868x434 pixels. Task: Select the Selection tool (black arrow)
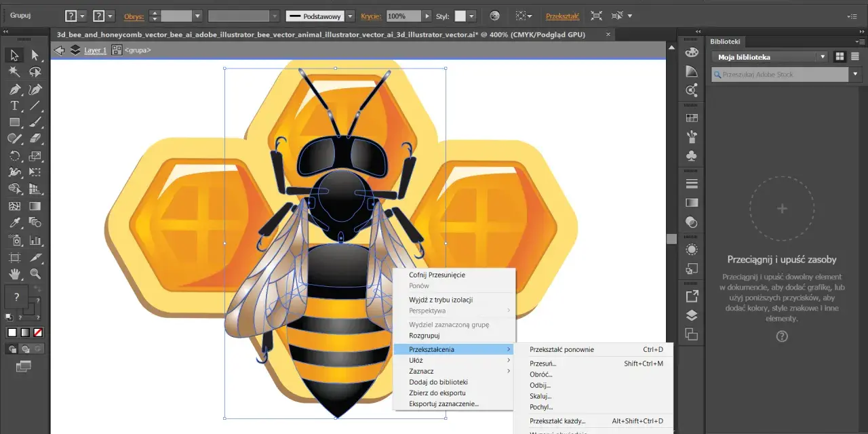point(15,55)
